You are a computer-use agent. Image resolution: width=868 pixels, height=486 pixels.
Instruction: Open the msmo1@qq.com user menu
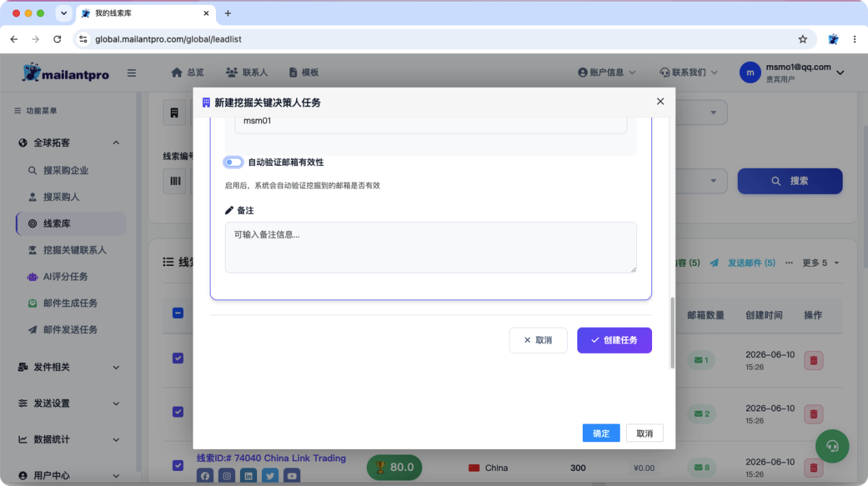[792, 73]
